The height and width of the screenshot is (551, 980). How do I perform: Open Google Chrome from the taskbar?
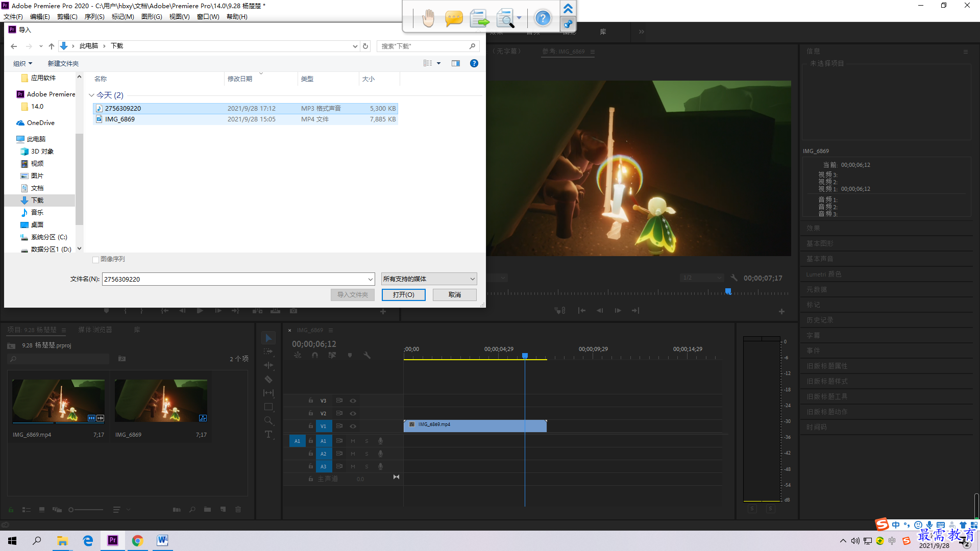pos(138,540)
